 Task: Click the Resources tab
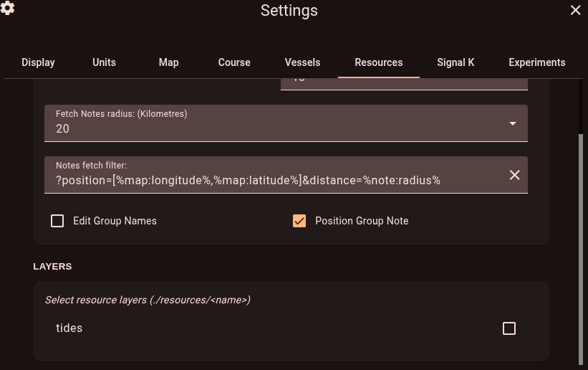coord(378,62)
